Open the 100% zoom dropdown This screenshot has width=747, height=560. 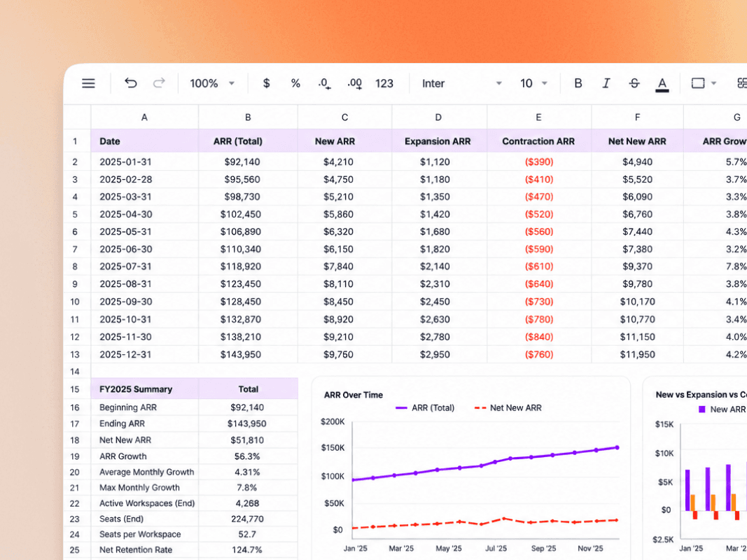[x=212, y=83]
